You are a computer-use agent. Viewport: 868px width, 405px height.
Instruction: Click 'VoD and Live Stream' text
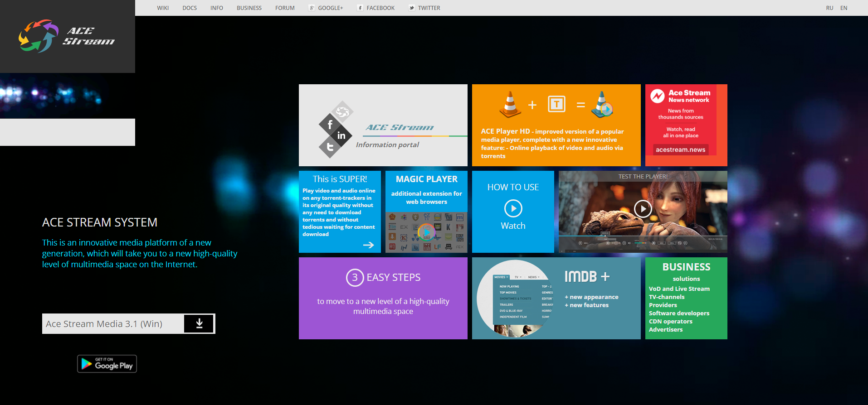point(679,289)
